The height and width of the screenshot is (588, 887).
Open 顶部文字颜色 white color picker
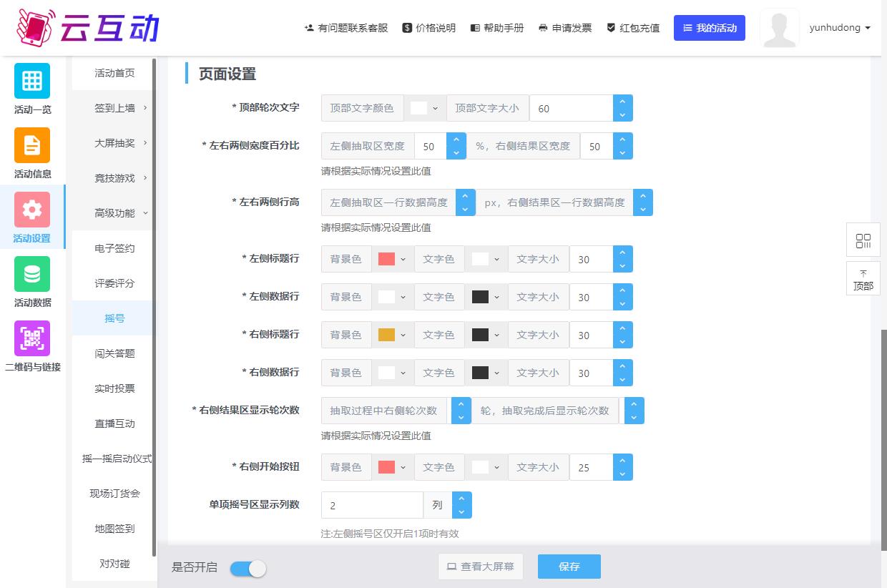[x=425, y=108]
